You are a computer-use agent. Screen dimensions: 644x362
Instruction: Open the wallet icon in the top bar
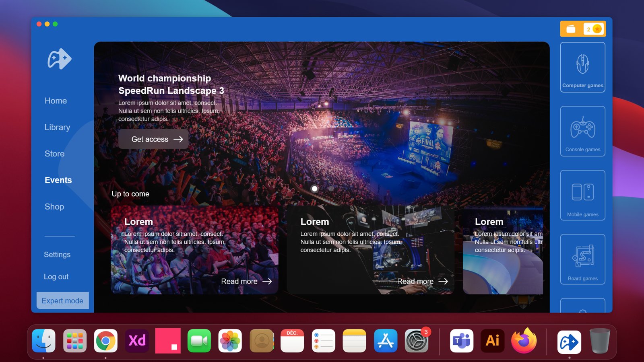tap(571, 29)
